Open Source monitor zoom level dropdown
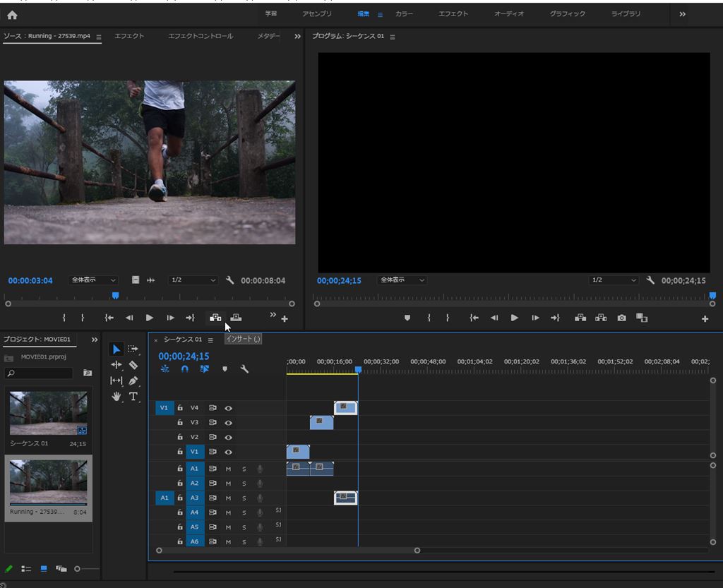This screenshot has height=588, width=723. pyautogui.click(x=93, y=280)
